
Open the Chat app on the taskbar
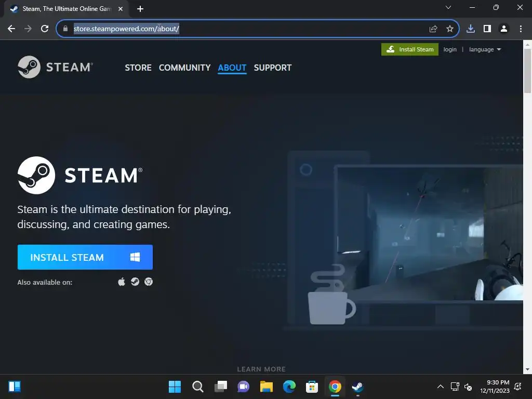pos(243,387)
